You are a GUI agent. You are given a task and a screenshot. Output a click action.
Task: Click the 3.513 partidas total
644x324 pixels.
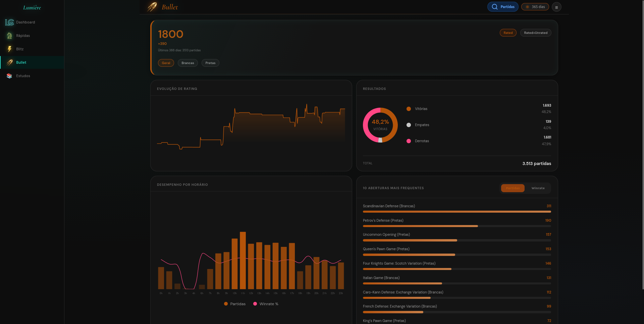537,163
